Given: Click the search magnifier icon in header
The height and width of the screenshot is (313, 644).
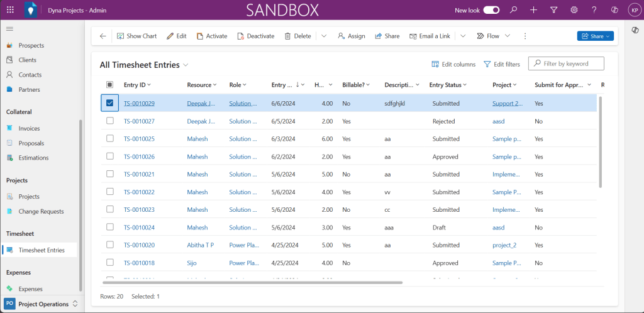Looking at the screenshot, I should [514, 10].
